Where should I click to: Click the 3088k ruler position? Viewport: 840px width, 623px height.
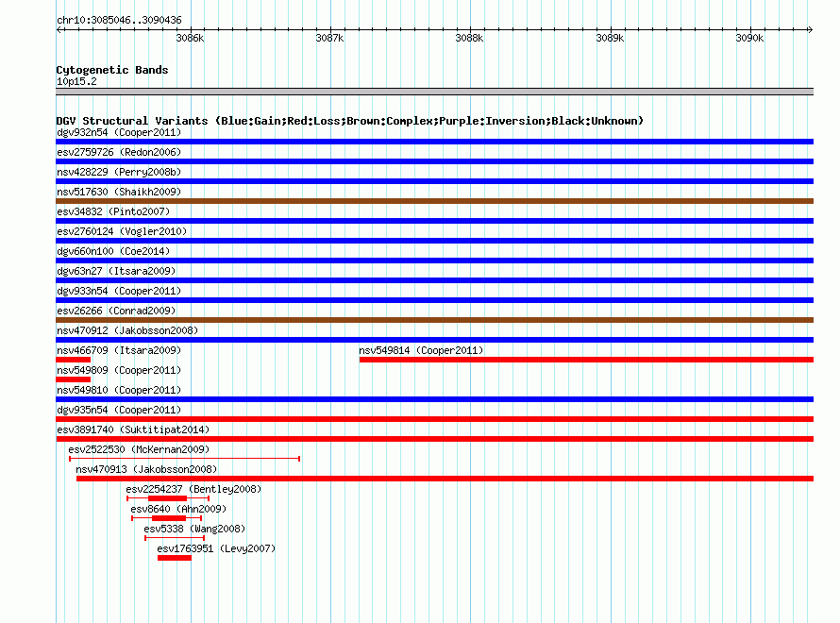point(469,38)
